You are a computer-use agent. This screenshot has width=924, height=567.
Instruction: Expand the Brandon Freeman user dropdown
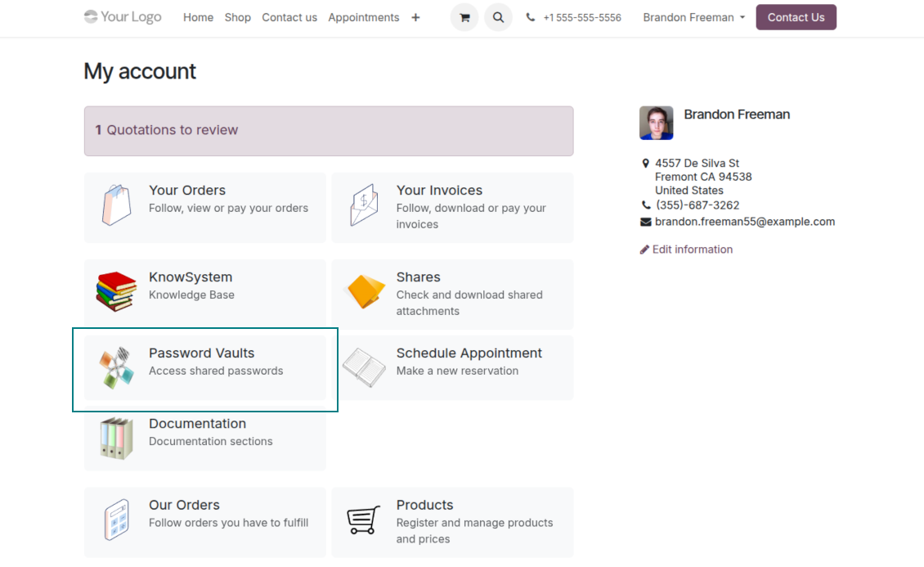[694, 17]
